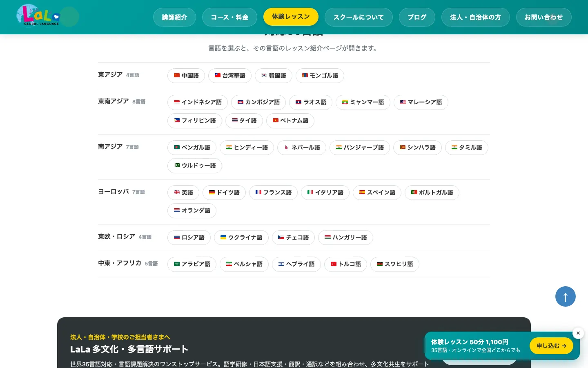The width and height of the screenshot is (588, 368).
Task: Open the コース・料金 menu
Action: click(x=229, y=17)
